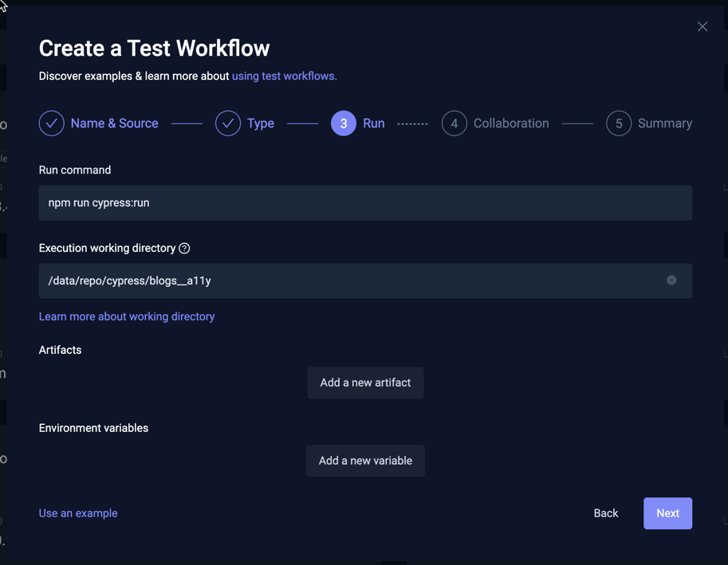Click Add a new variable
The image size is (728, 565).
pos(365,461)
